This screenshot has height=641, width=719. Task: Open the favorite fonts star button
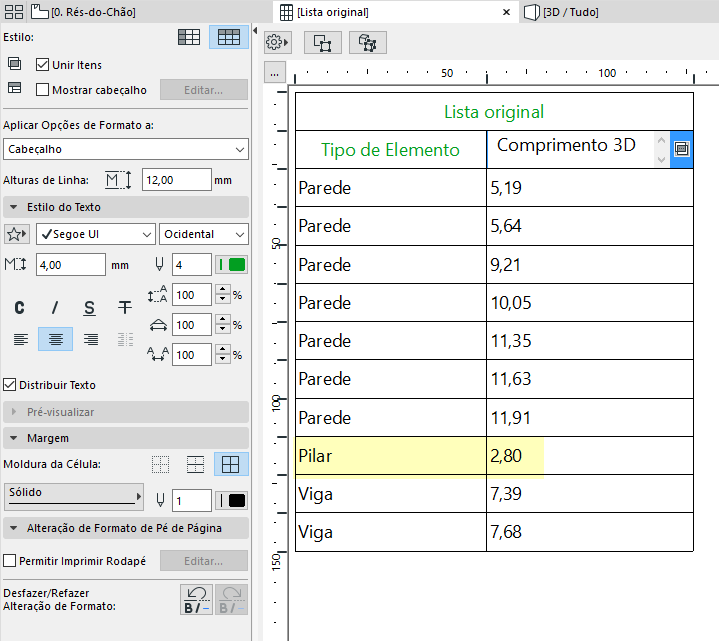17,234
